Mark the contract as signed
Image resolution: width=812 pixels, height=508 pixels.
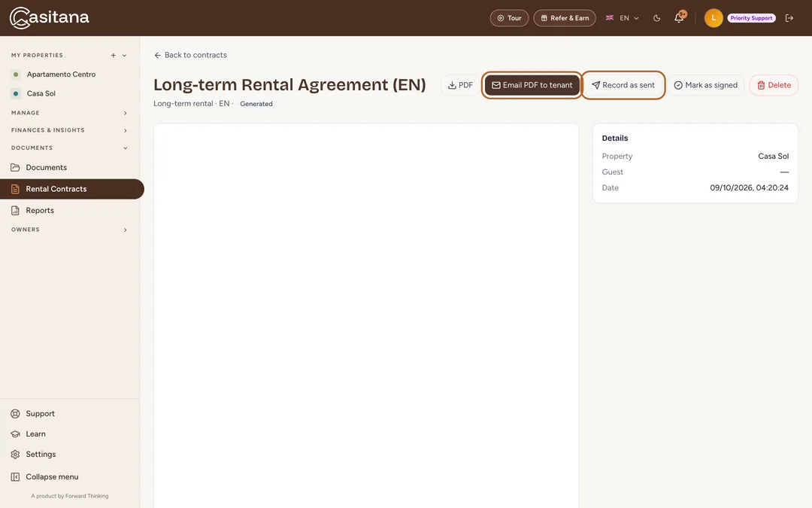click(705, 85)
